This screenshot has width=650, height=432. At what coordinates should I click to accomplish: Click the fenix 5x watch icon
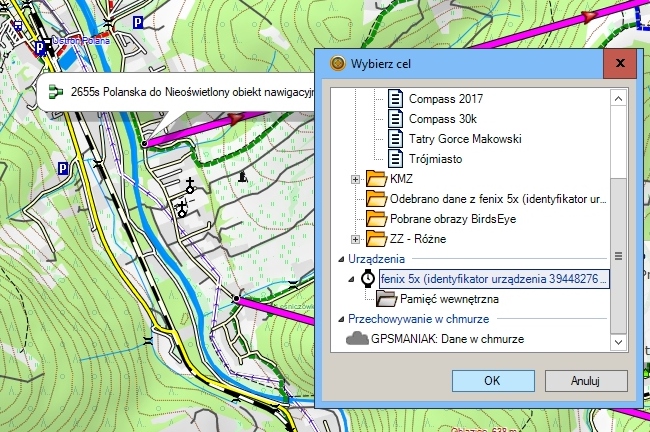pyautogui.click(x=369, y=279)
